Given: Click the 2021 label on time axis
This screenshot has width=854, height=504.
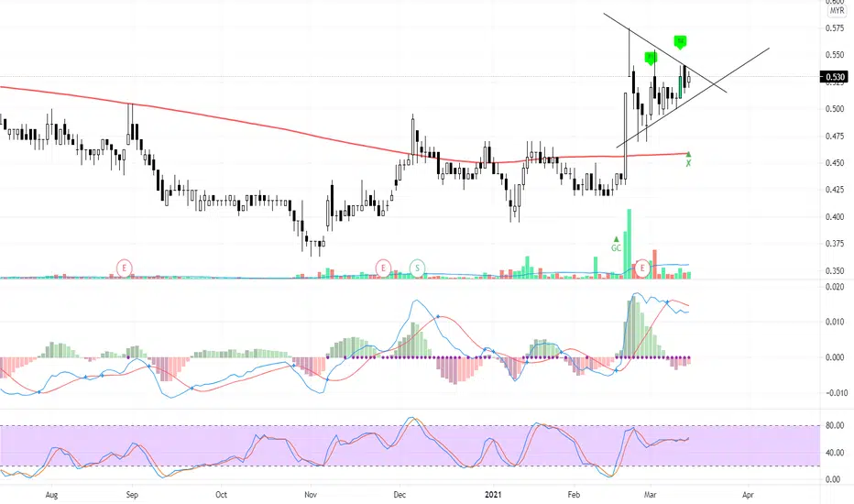Looking at the screenshot, I should click(x=493, y=495).
